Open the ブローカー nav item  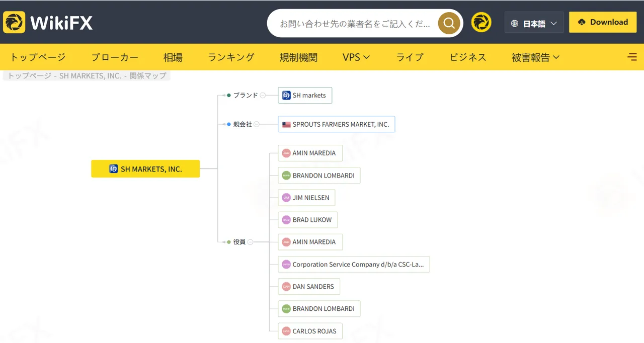(x=115, y=57)
